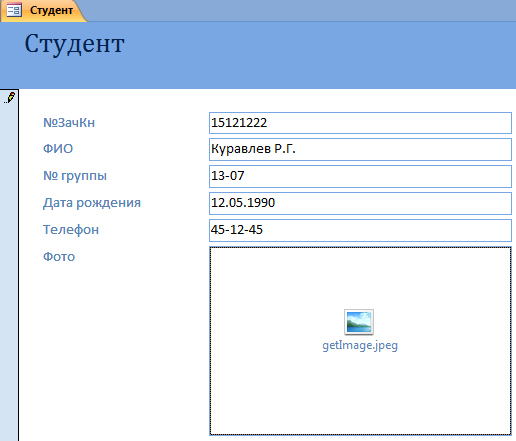The width and height of the screenshot is (516, 441).
Task: Click the form icon on the Студент tab
Action: coord(14,10)
